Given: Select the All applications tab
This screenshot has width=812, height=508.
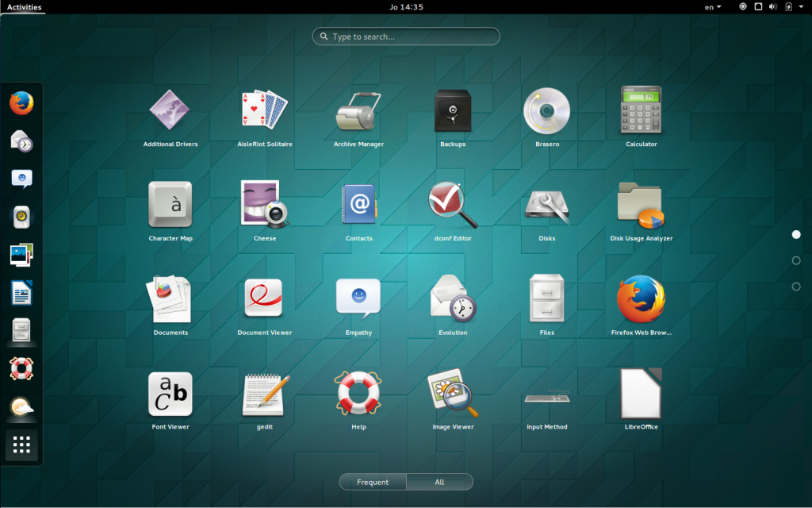Looking at the screenshot, I should [x=439, y=482].
